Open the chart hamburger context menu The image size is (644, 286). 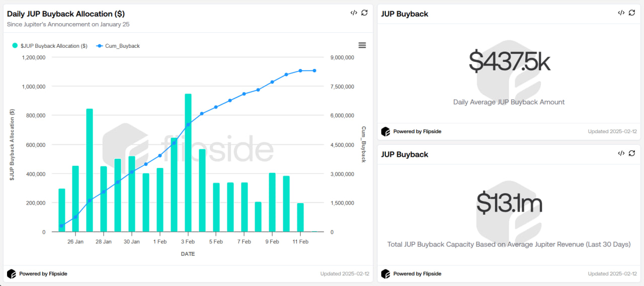click(x=362, y=45)
